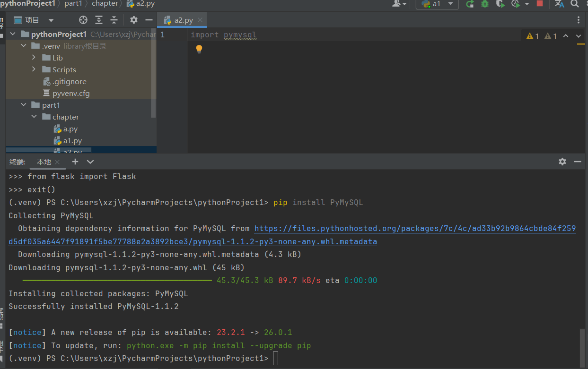Click Collapse All in project panel
This screenshot has height=369, width=588.
pos(114,20)
